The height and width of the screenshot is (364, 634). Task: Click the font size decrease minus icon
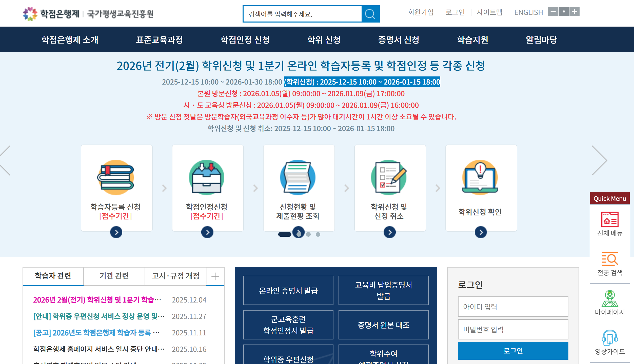tap(553, 12)
